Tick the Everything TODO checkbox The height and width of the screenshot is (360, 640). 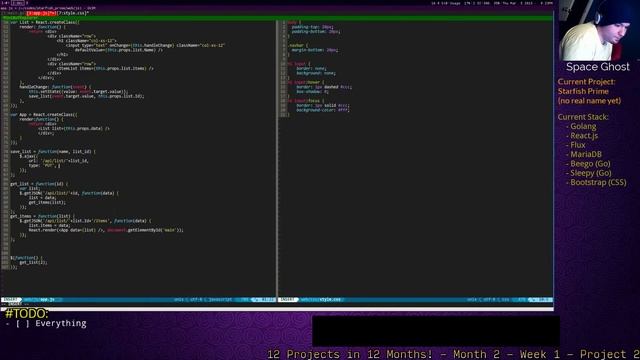pyautogui.click(x=22, y=323)
